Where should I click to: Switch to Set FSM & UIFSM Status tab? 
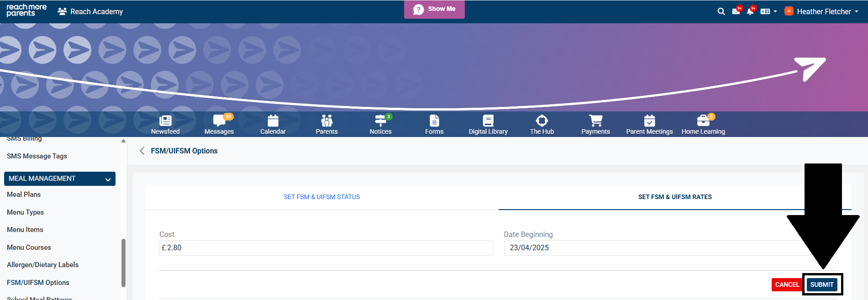click(321, 197)
